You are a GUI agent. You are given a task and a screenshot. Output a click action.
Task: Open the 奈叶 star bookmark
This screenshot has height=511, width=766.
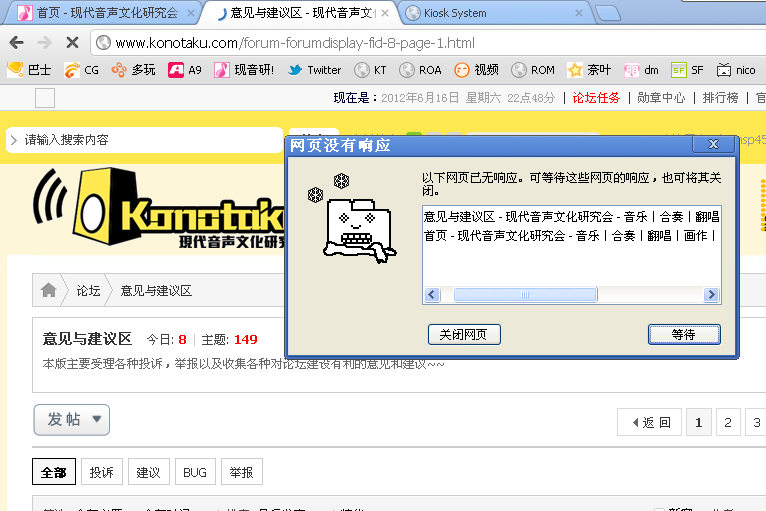coord(589,70)
